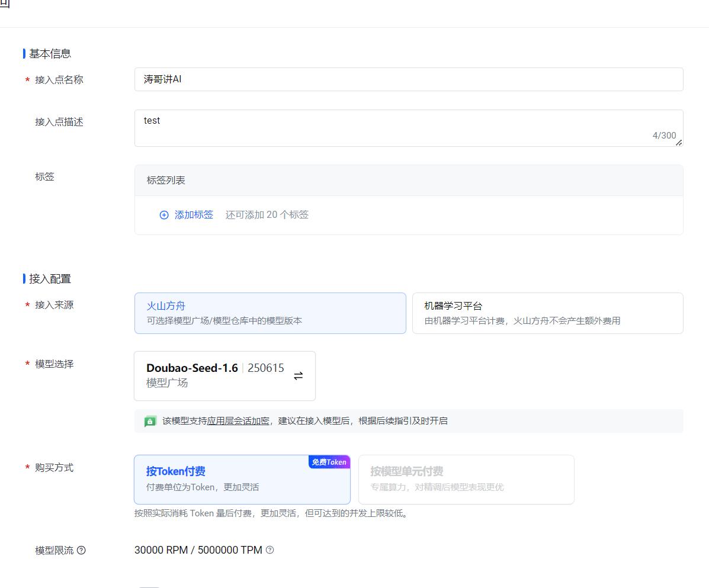Screen dimensions: 709x588
Task: Click inside the 接入点名称 input field
Action: tap(409, 79)
